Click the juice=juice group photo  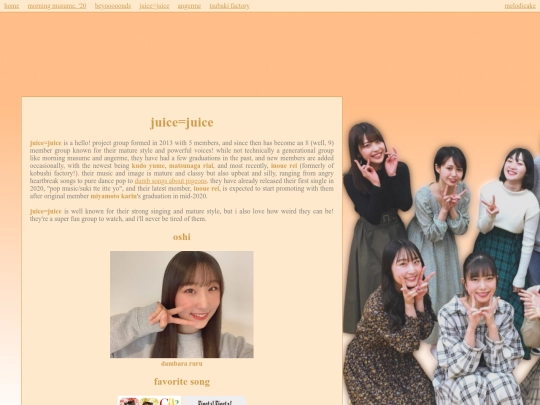442,263
